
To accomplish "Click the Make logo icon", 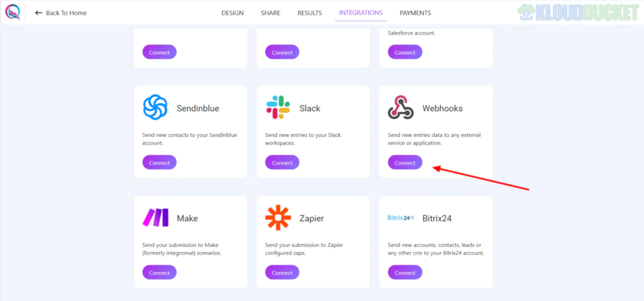I will point(156,217).
